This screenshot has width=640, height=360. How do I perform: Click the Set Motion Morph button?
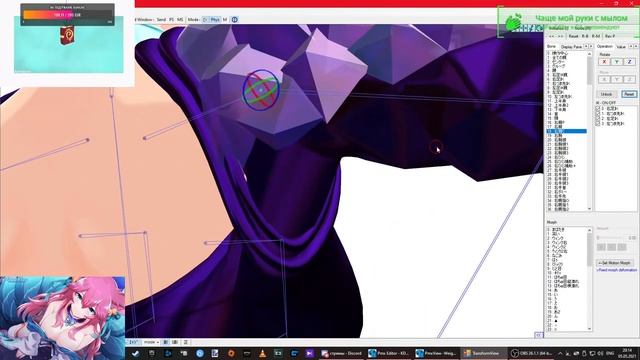616,263
